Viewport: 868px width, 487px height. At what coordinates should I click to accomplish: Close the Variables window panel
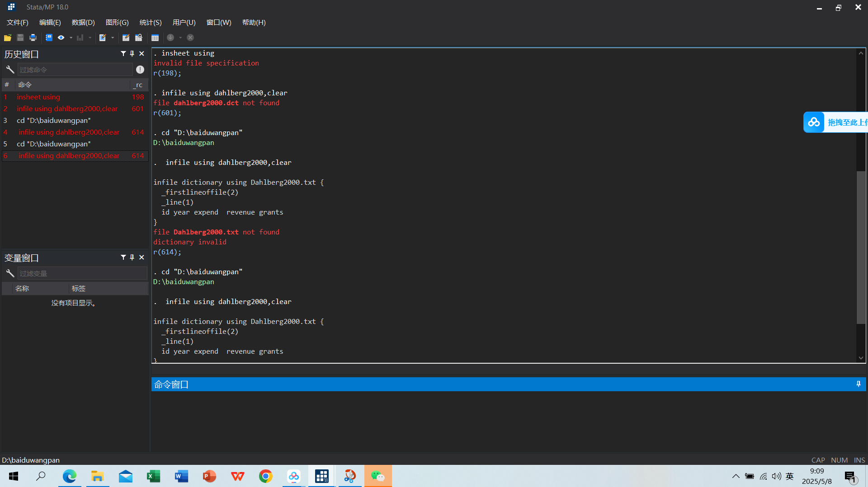click(142, 258)
